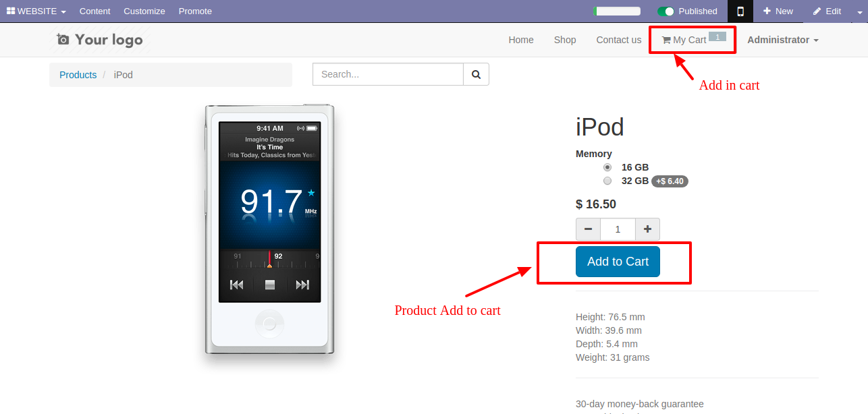Click the Your logo image
Viewport: 868px width, 414px height.
101,40
